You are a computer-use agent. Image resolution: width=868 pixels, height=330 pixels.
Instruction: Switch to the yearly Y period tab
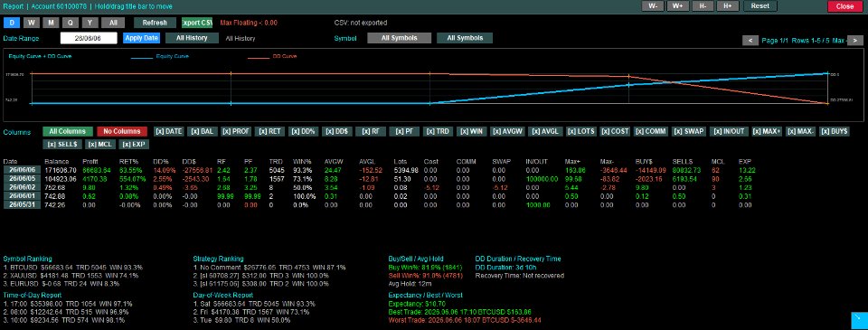[90, 23]
